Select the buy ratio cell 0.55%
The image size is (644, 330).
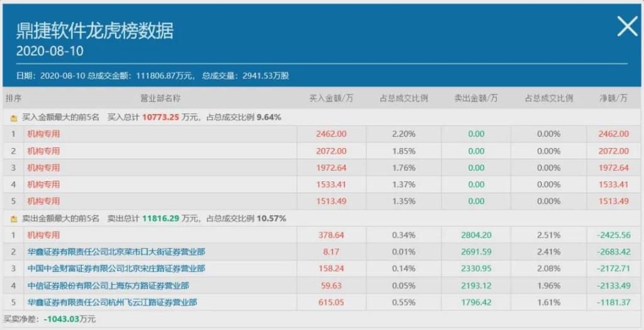[x=404, y=302]
